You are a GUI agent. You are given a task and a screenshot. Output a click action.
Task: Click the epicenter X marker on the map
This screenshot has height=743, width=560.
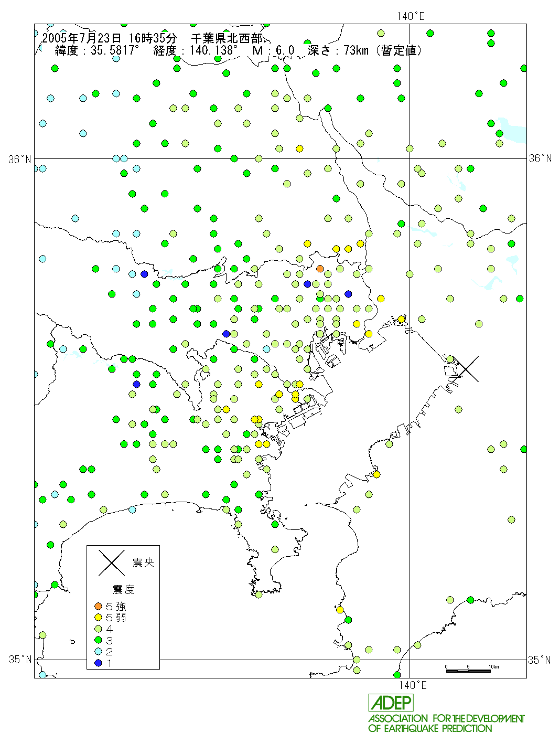(466, 369)
